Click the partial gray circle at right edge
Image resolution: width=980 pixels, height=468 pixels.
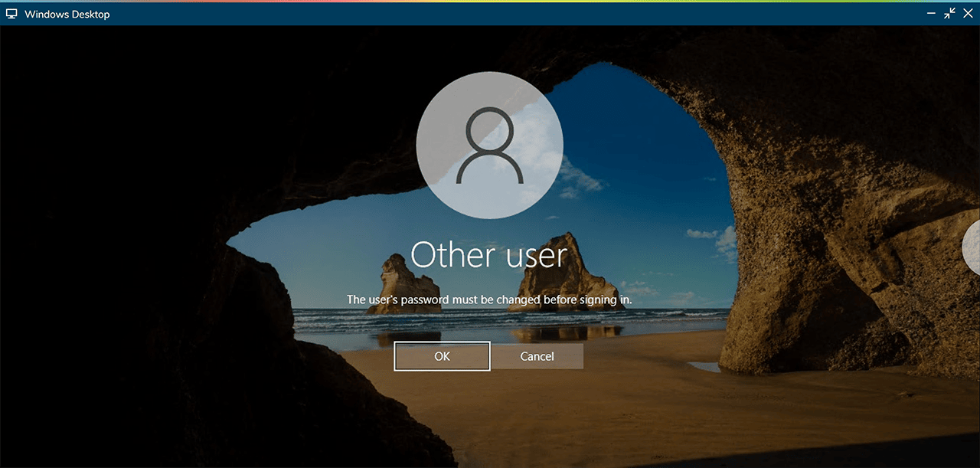point(972,247)
